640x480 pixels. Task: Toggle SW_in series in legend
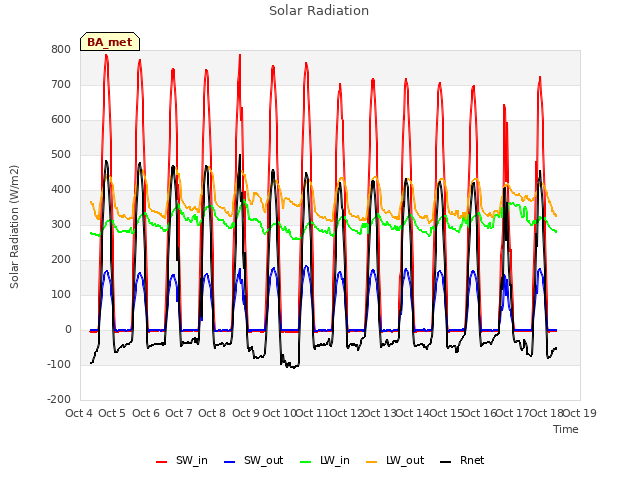182,460
